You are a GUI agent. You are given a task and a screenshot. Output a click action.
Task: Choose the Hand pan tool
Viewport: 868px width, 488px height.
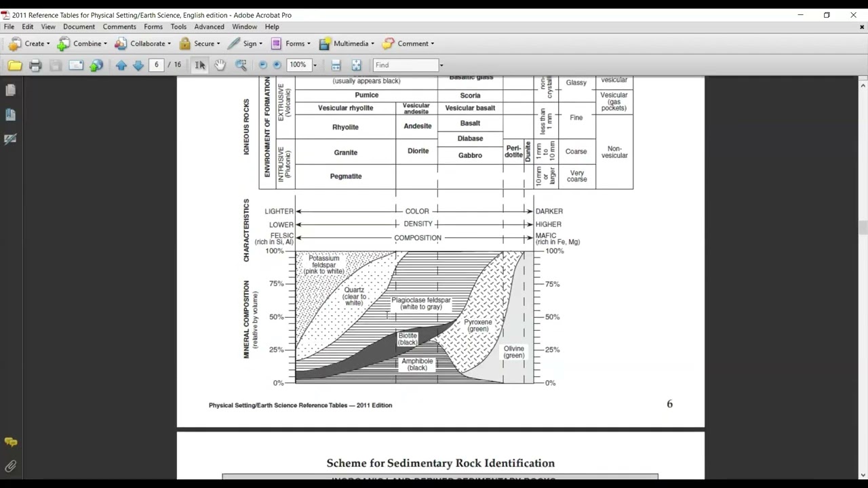220,65
